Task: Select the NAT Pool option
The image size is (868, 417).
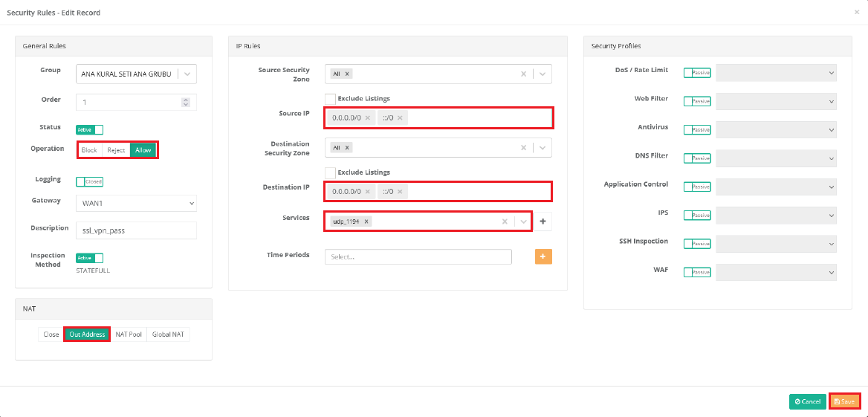Action: pos(129,334)
